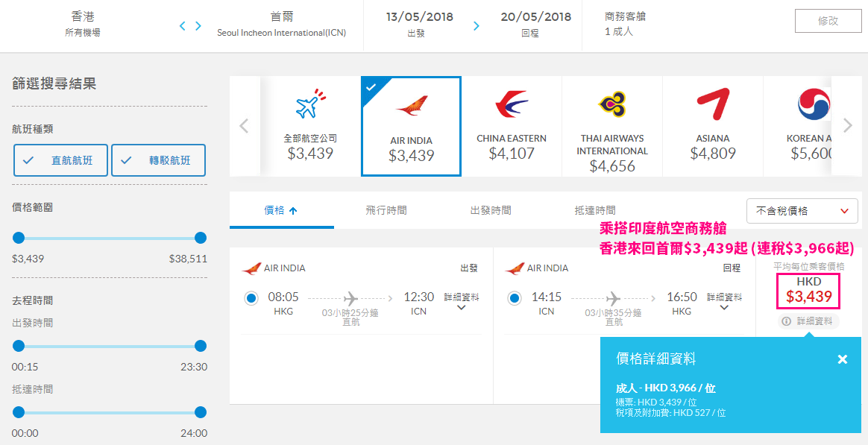The width and height of the screenshot is (868, 445).
Task: Open the price info icon under HKD $3,439
Action: point(786,321)
